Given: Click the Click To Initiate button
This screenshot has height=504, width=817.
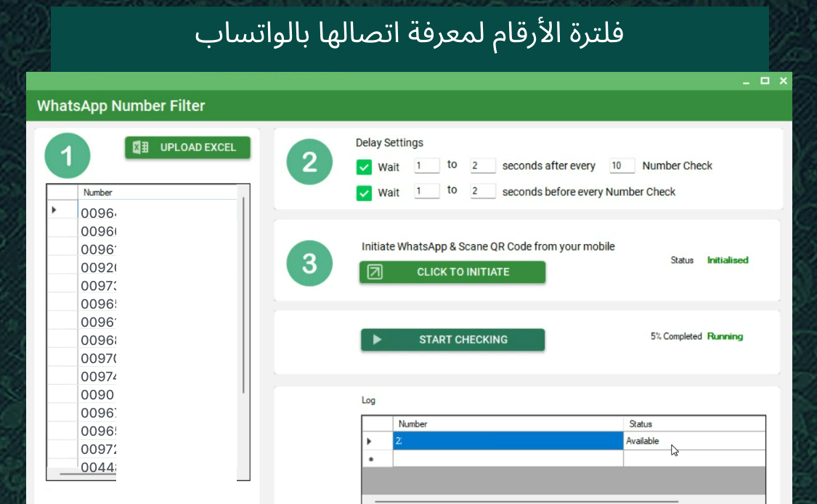Looking at the screenshot, I should 452,272.
